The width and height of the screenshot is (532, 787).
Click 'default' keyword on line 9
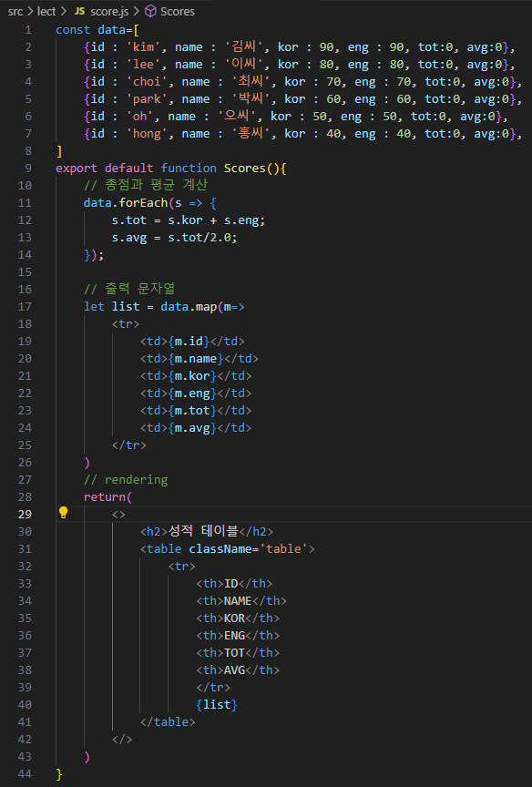click(x=129, y=169)
